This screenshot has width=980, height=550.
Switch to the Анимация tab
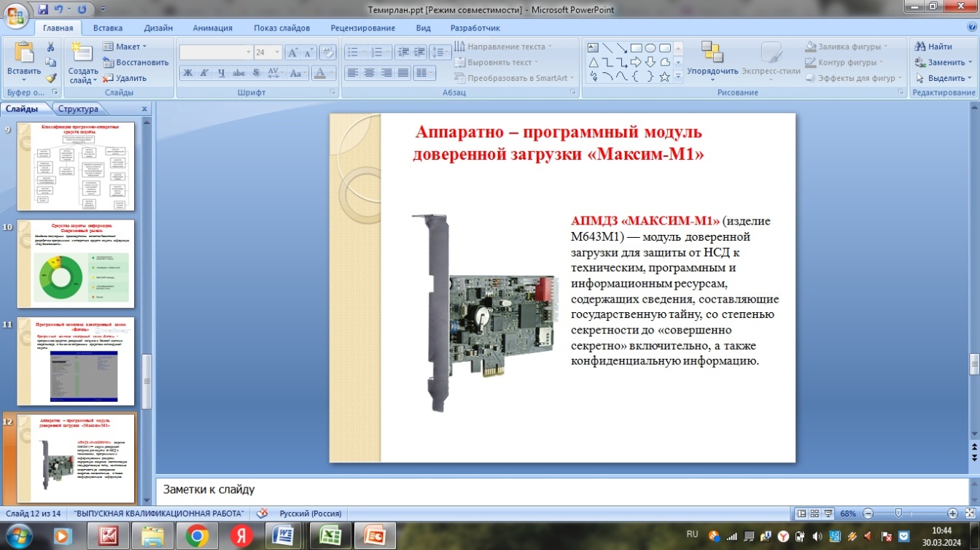212,28
